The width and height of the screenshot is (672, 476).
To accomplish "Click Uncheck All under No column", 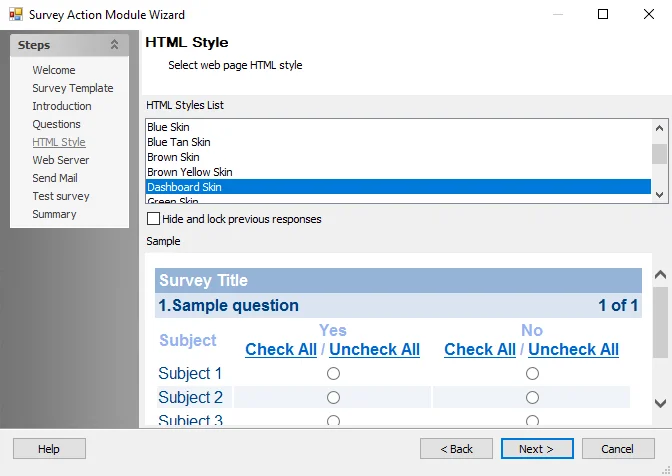I will click(x=573, y=349).
